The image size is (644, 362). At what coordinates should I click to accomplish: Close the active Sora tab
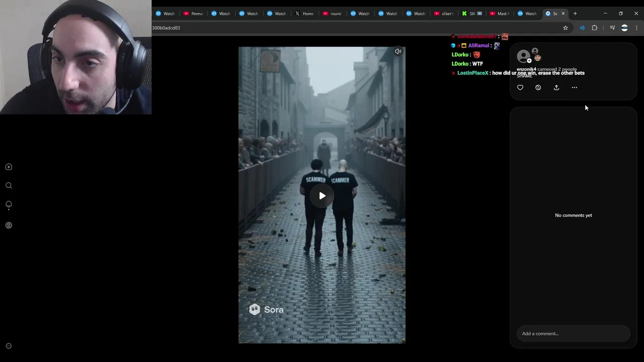tap(563, 14)
